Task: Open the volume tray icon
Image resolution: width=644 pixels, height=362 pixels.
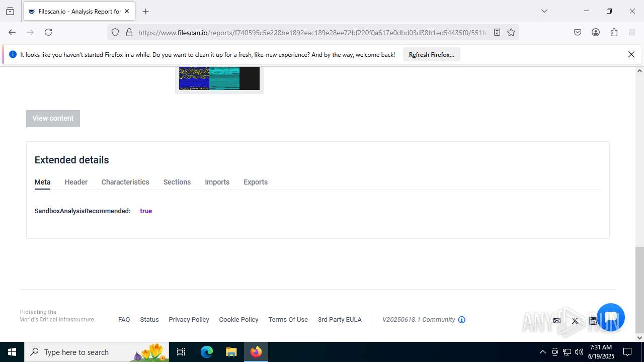Action: [x=579, y=352]
